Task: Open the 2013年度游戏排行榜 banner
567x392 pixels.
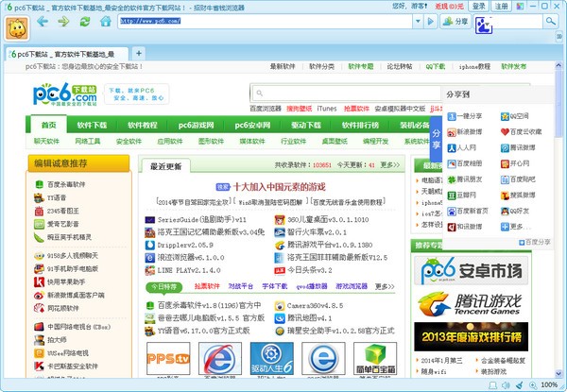Action: point(471,336)
